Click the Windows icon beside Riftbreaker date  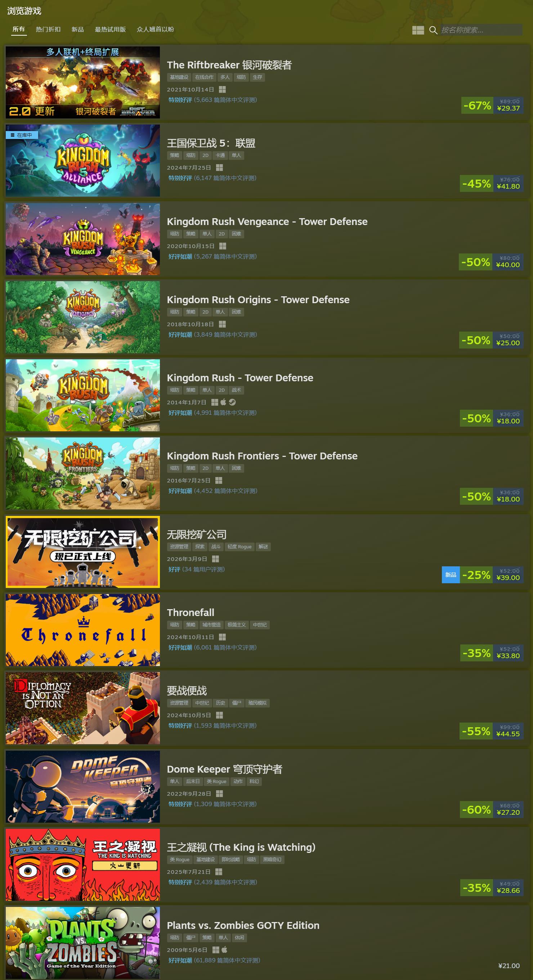[x=223, y=89]
